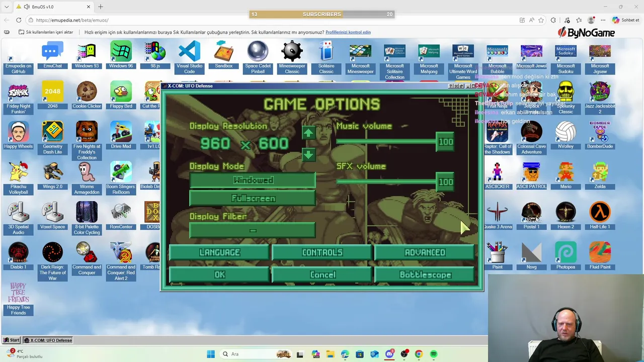Image resolution: width=644 pixels, height=362 pixels.
Task: Select X-COM: UFO Defense taskbar item
Action: click(x=48, y=340)
